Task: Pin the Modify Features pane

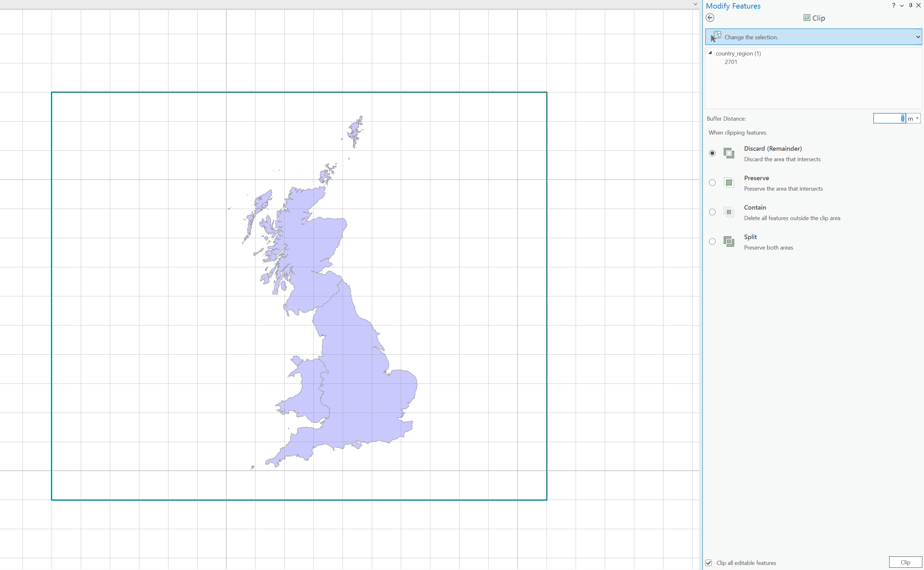Action: (910, 5)
